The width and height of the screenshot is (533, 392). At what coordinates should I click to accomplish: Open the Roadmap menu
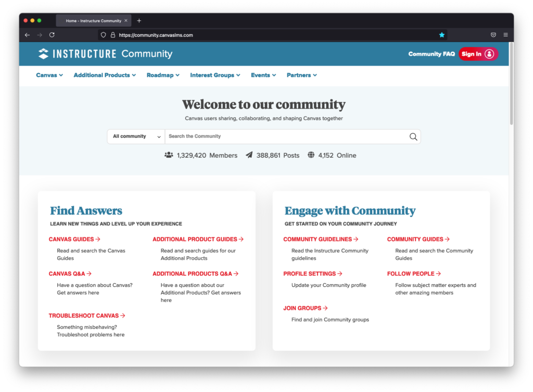pos(163,75)
